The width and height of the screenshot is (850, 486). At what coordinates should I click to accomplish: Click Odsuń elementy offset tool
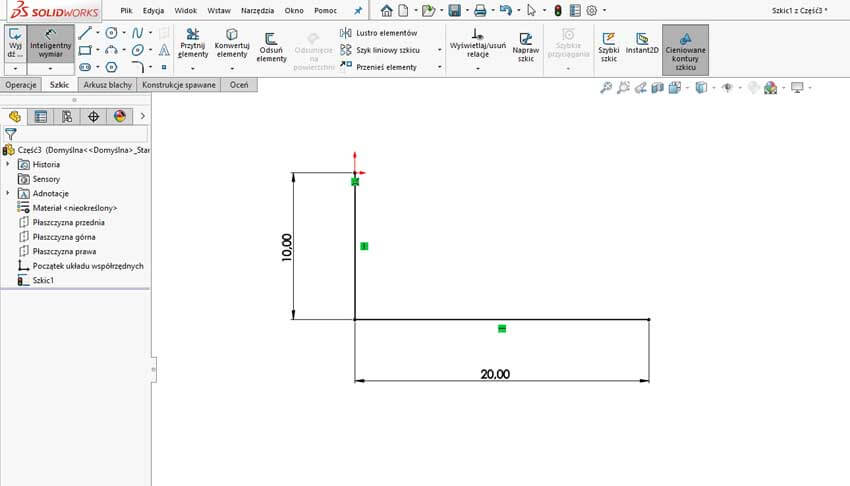(271, 47)
